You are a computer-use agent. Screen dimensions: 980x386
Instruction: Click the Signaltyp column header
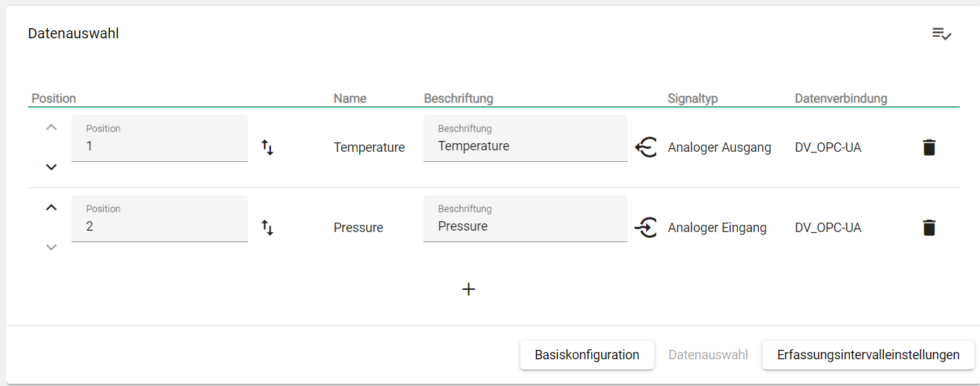tap(692, 98)
